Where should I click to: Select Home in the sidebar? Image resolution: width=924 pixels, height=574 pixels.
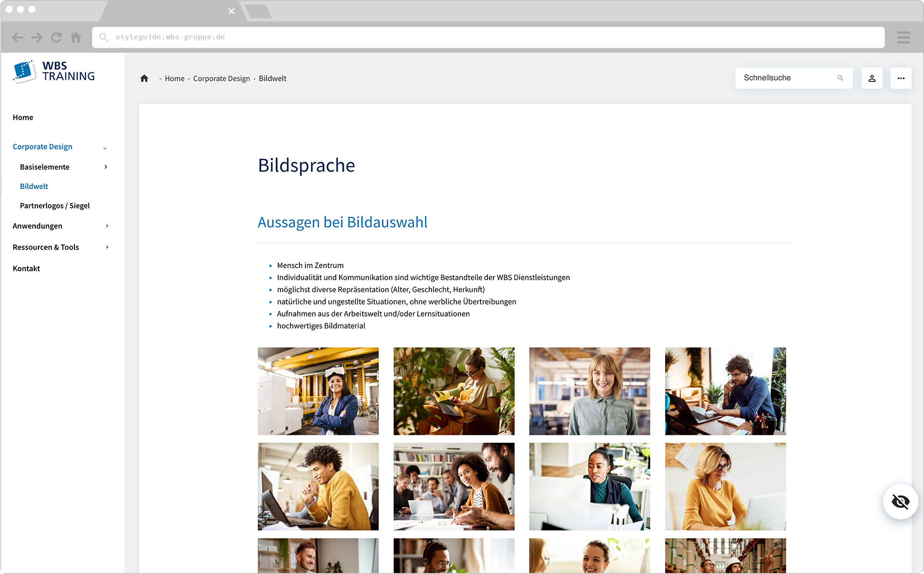tap(23, 117)
